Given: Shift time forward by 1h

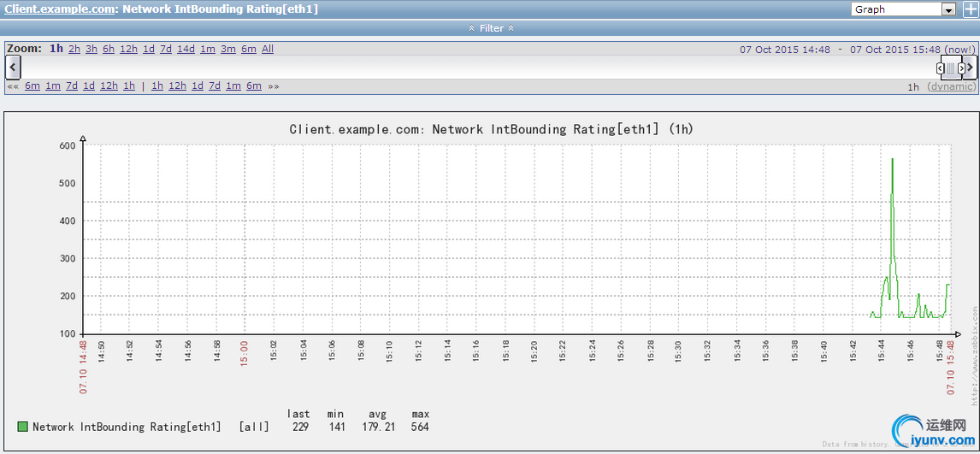Looking at the screenshot, I should pyautogui.click(x=156, y=86).
